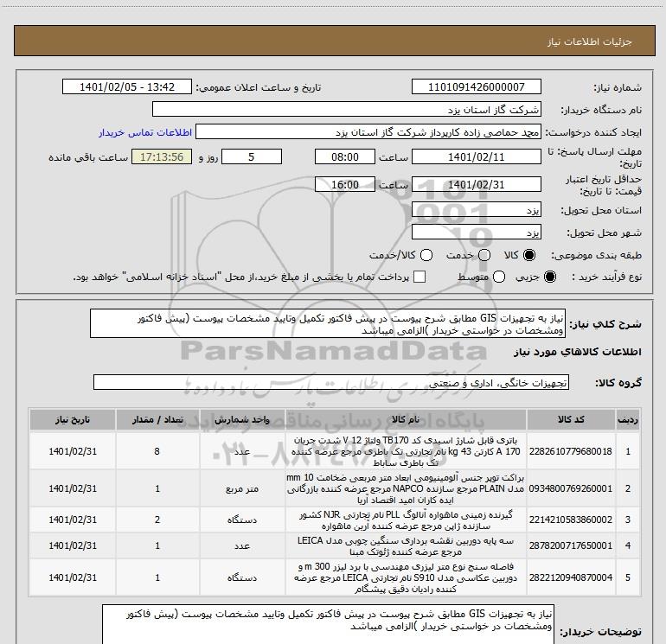Click the NAPCO aluminum bracket item name
The height and width of the screenshot is (644, 666).
406,488
